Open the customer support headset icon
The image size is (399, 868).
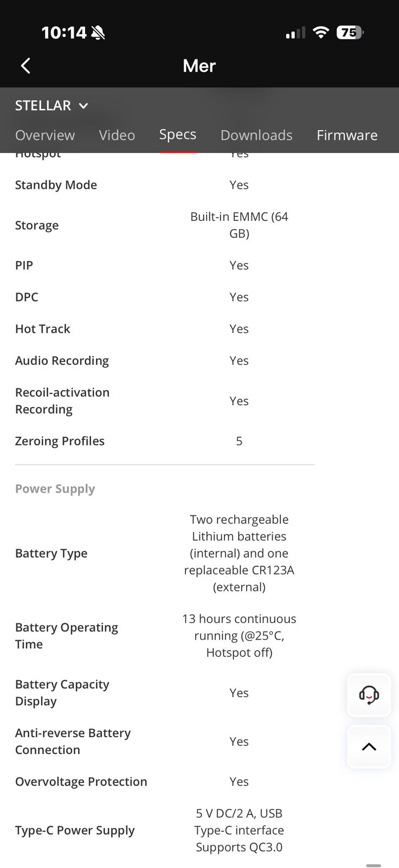pos(369,694)
